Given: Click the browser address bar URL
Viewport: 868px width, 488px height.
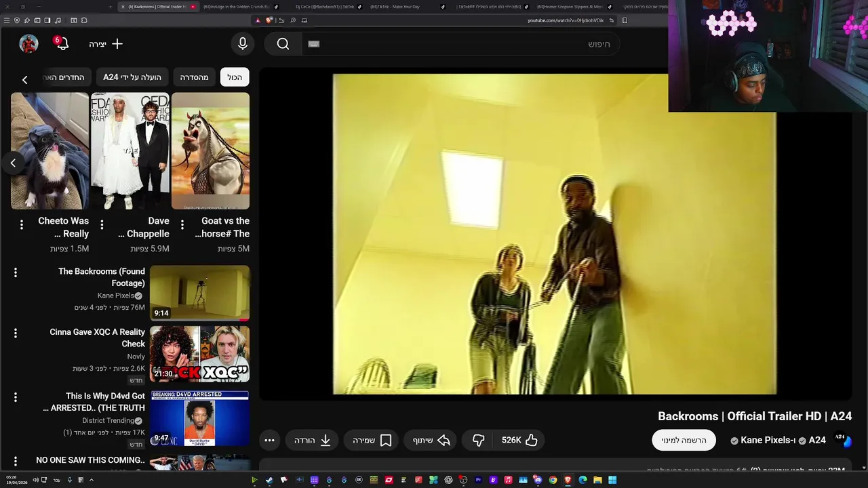Looking at the screenshot, I should (x=566, y=20).
